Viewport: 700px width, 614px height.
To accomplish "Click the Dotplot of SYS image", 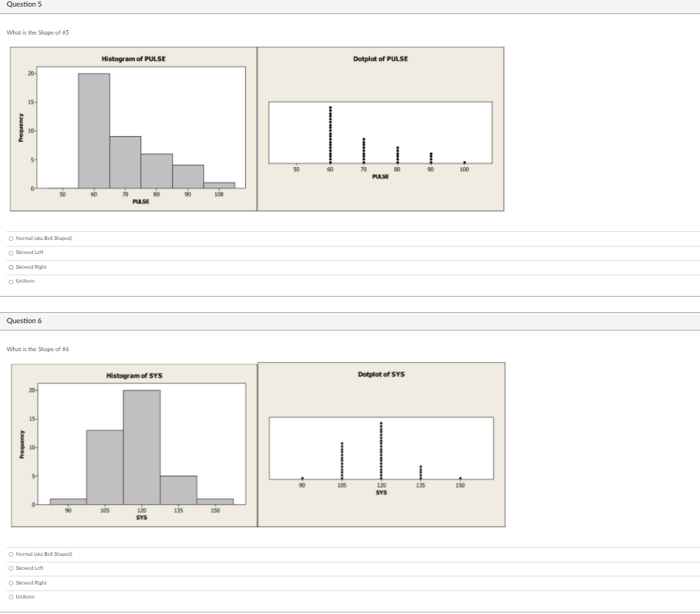I will (x=381, y=445).
